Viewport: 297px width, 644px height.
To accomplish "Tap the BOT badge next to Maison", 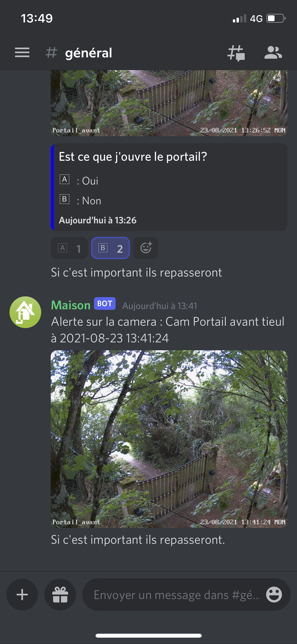I will click(105, 303).
